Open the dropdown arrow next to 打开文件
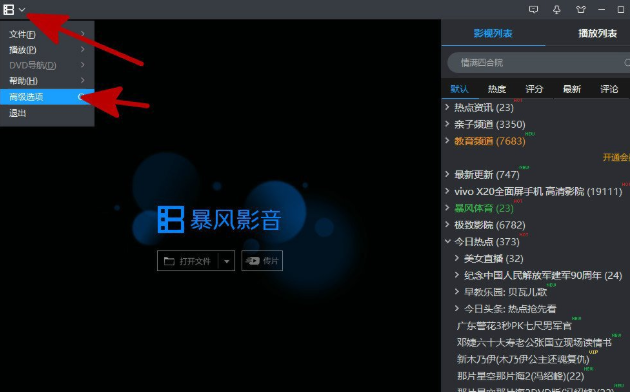The width and height of the screenshot is (630, 392). (x=227, y=261)
